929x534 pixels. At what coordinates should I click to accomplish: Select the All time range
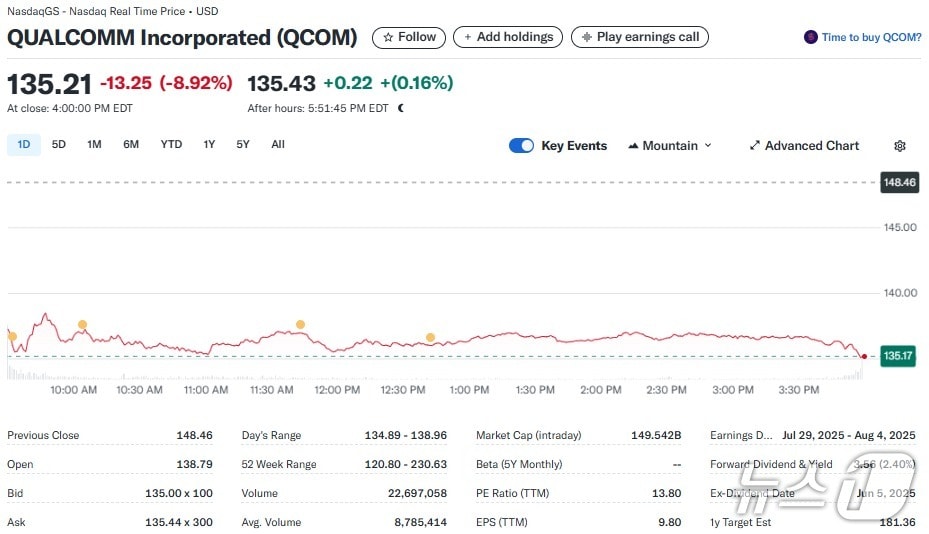coord(278,144)
